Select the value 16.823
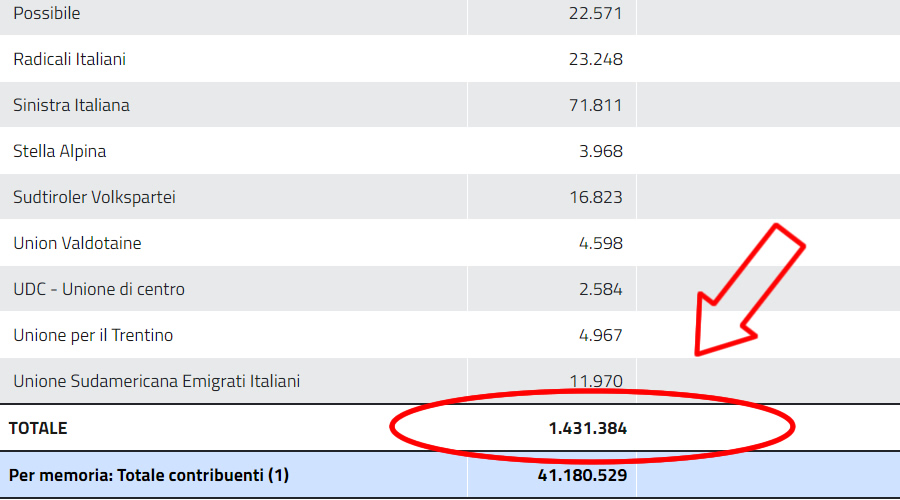The image size is (900, 500). point(596,197)
